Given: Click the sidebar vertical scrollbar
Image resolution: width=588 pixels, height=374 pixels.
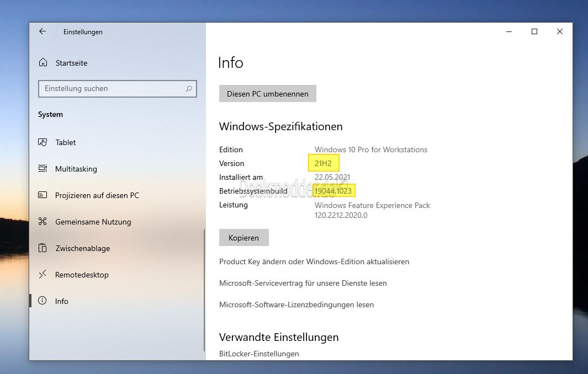Looking at the screenshot, I should pos(204,291).
